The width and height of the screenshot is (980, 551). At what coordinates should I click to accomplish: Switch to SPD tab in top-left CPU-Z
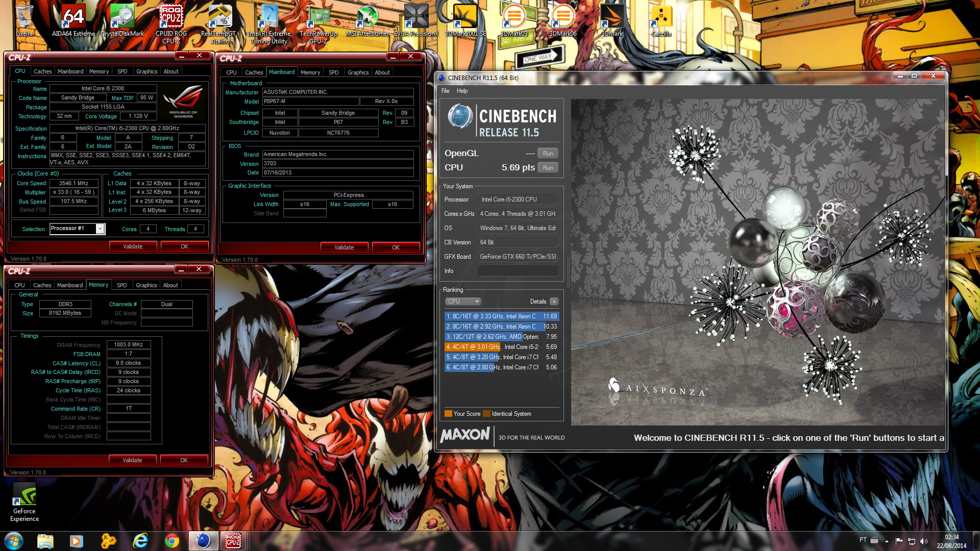tap(122, 71)
